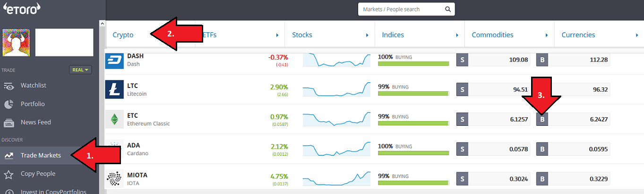Click the Cardano name text
644x194 pixels.
(137, 153)
